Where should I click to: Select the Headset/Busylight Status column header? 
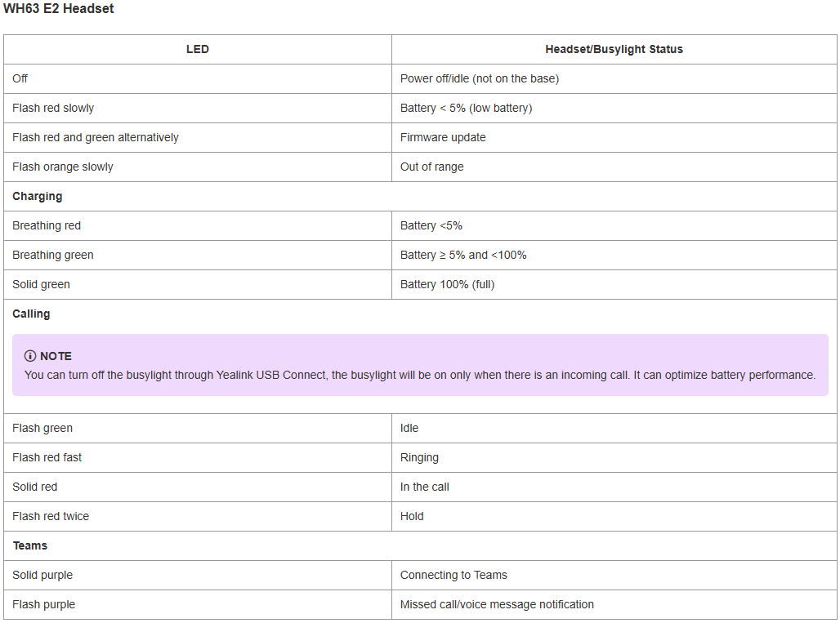click(614, 49)
